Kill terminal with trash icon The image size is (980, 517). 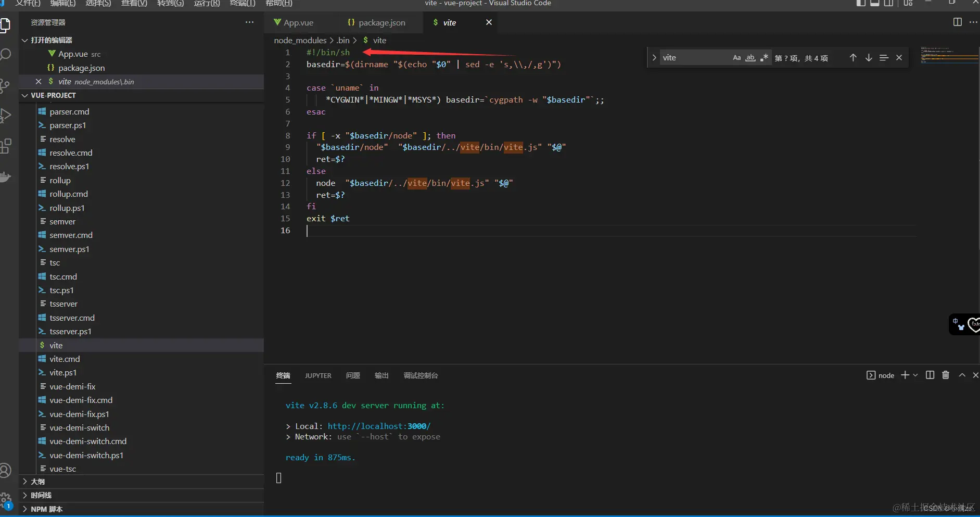[x=946, y=375]
